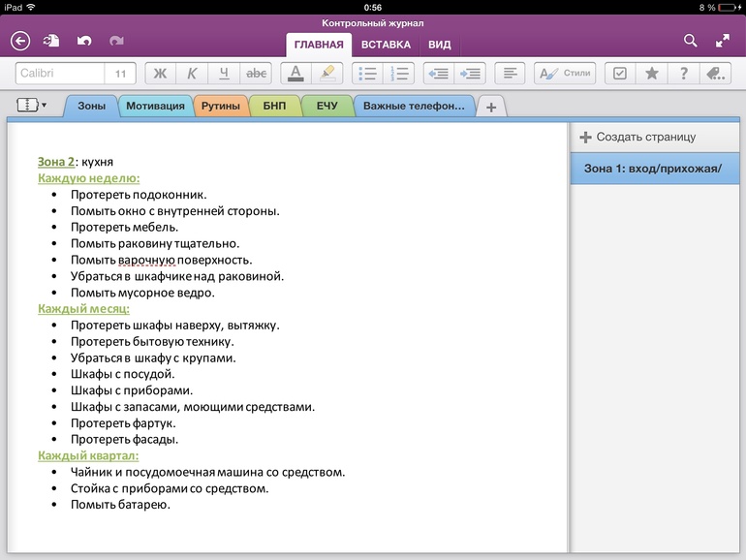Tap the Каждую неделю: heading

[x=89, y=178]
